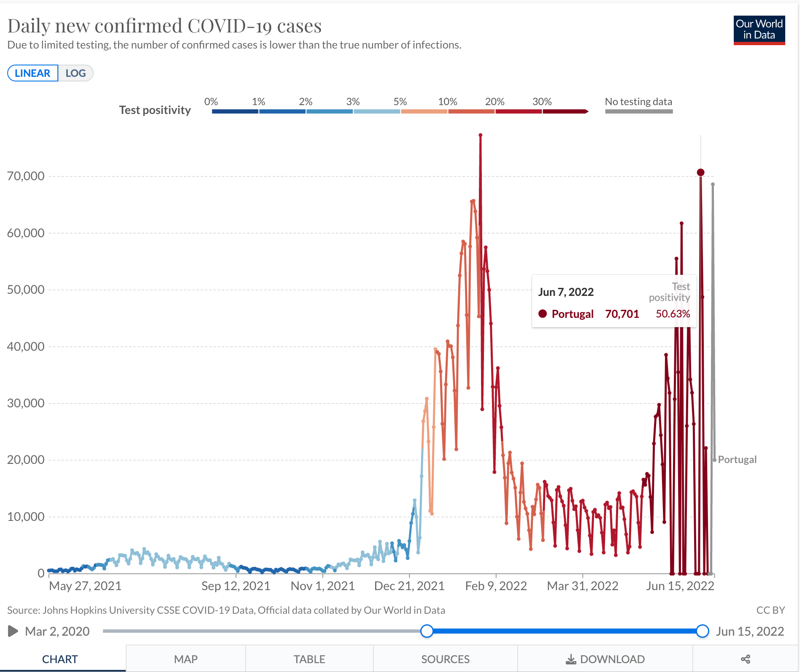Click the share icon in bottom bar
The height and width of the screenshot is (672, 800).
pyautogui.click(x=746, y=659)
